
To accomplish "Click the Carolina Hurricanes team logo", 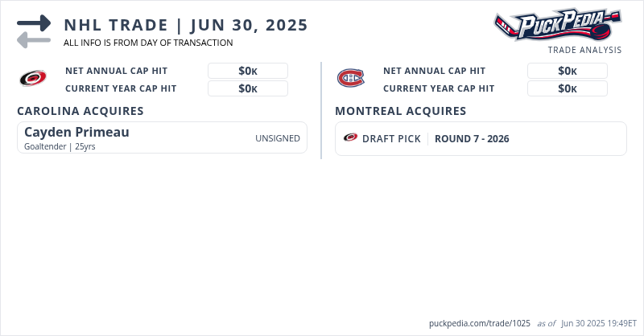I will 33,79.
